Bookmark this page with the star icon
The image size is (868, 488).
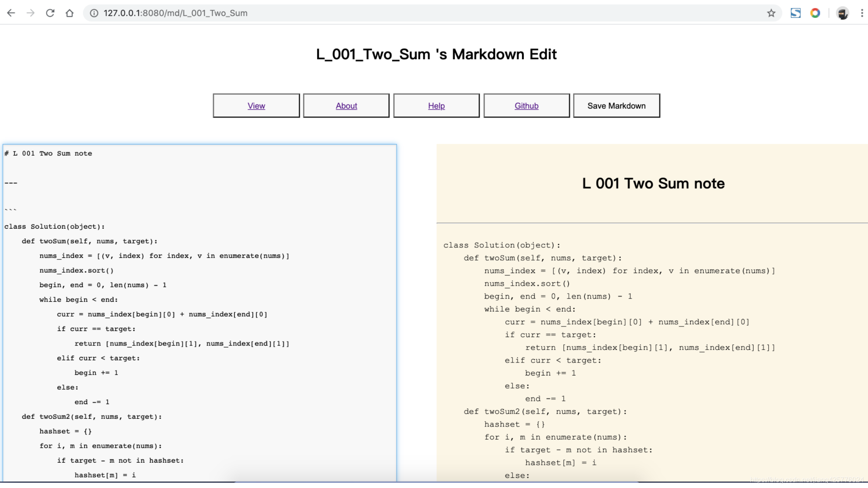coord(771,13)
